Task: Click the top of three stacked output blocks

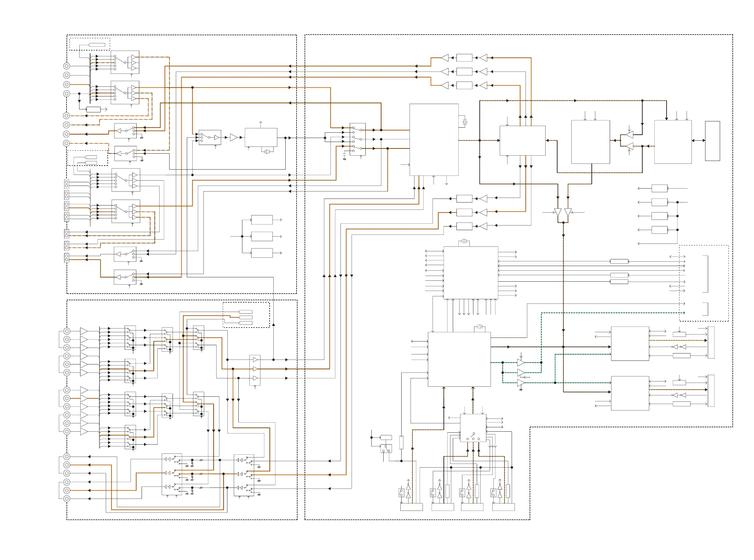Action: click(262, 220)
